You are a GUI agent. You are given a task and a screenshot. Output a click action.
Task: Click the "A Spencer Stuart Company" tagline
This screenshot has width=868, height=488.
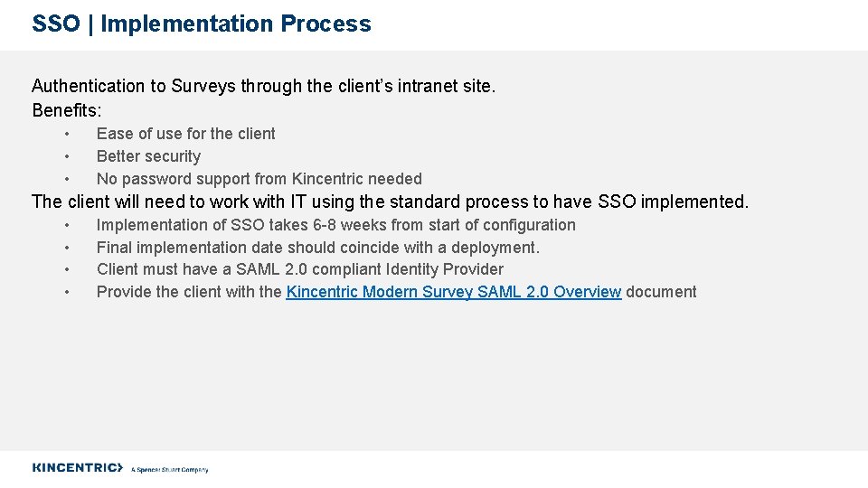tap(170, 470)
